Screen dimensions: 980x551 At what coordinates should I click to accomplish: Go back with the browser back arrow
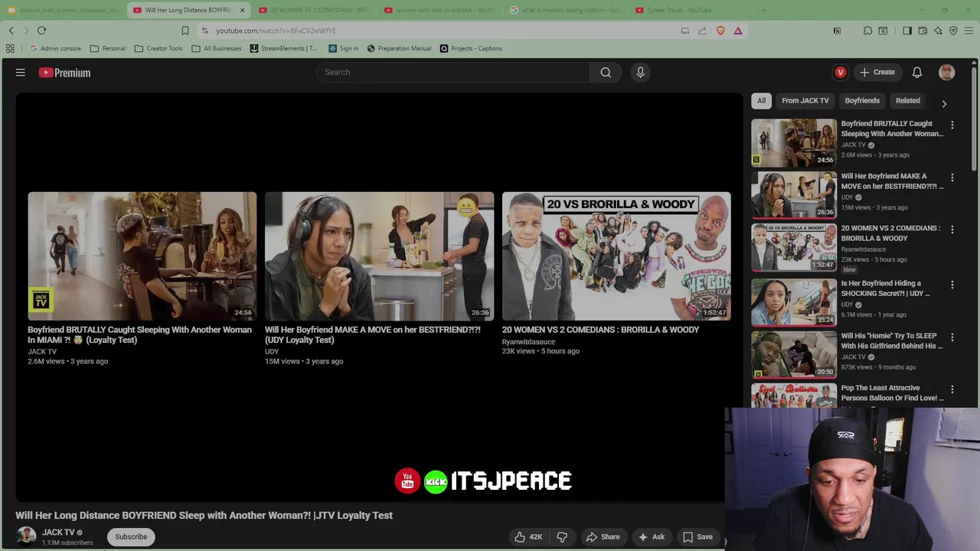[x=11, y=31]
